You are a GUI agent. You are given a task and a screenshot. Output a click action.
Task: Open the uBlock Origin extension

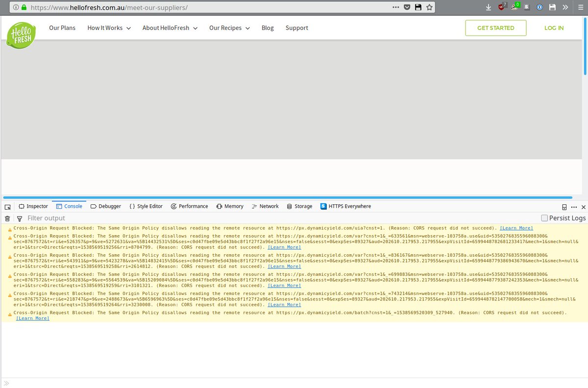click(502, 7)
